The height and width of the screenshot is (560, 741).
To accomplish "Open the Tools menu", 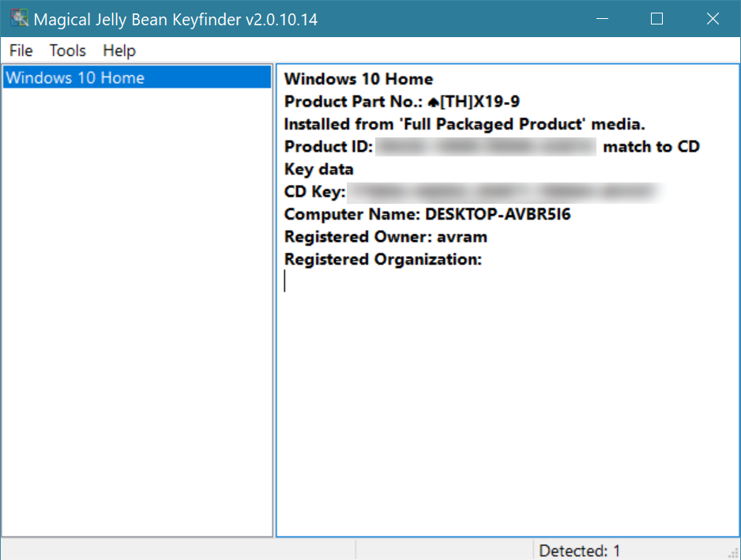I will pos(67,51).
